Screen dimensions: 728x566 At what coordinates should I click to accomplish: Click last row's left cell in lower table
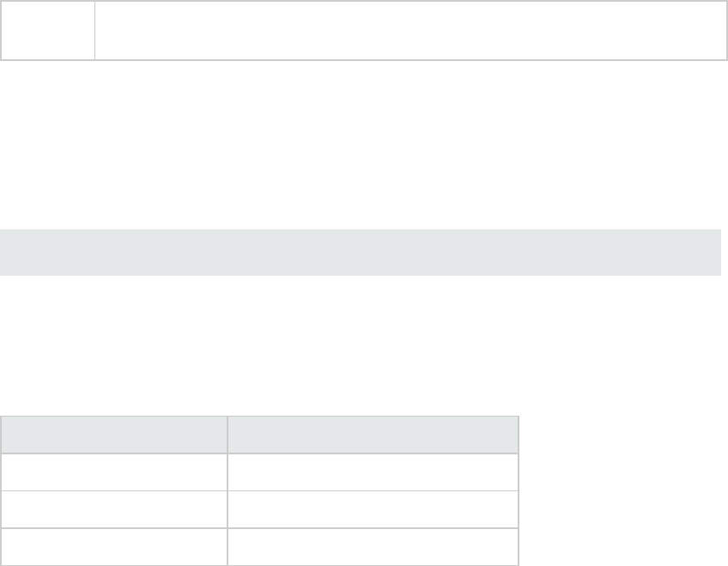point(113,546)
